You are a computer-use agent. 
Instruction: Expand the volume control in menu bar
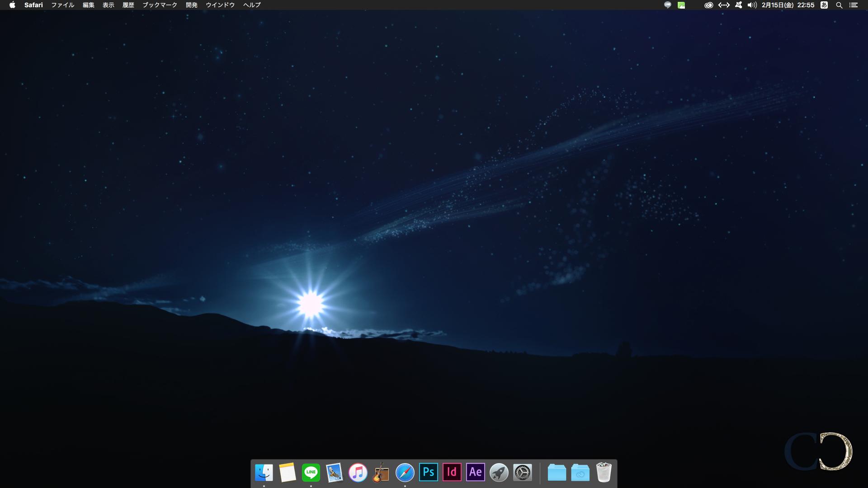pyautogui.click(x=752, y=5)
